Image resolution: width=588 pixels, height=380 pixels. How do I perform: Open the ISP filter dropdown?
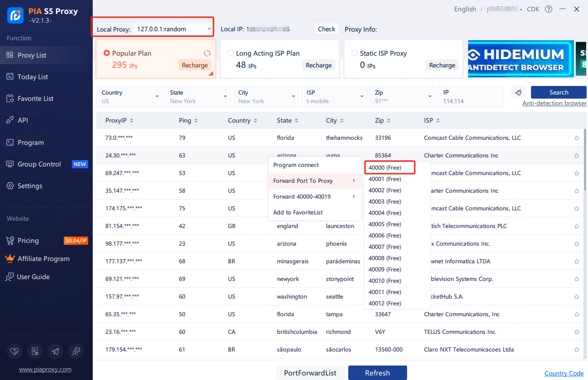334,96
